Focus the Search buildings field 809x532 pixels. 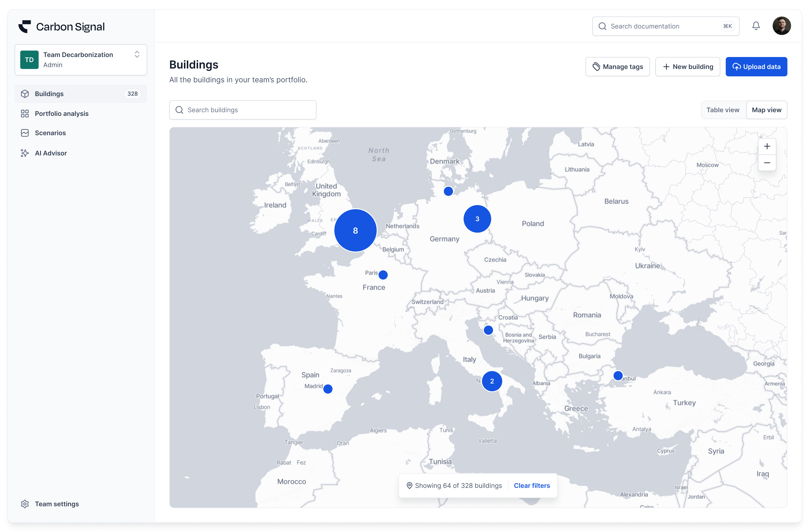(243, 110)
